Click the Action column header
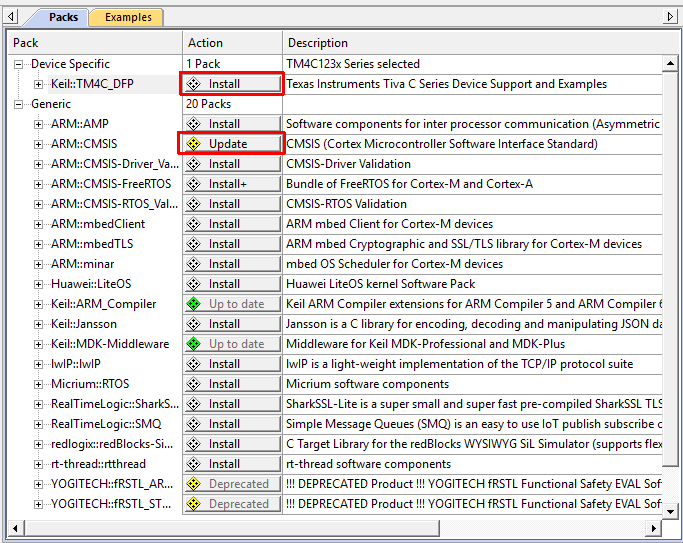Image resolution: width=683 pixels, height=543 pixels. tap(233, 43)
